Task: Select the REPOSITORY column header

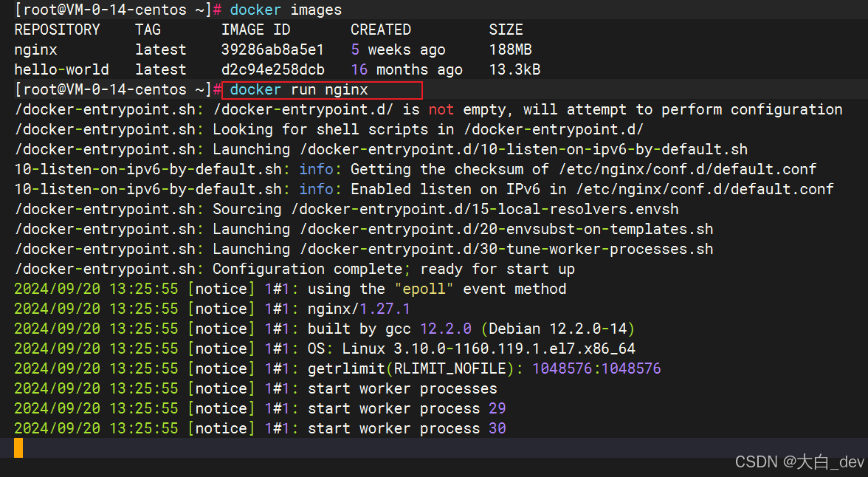Action: [57, 30]
